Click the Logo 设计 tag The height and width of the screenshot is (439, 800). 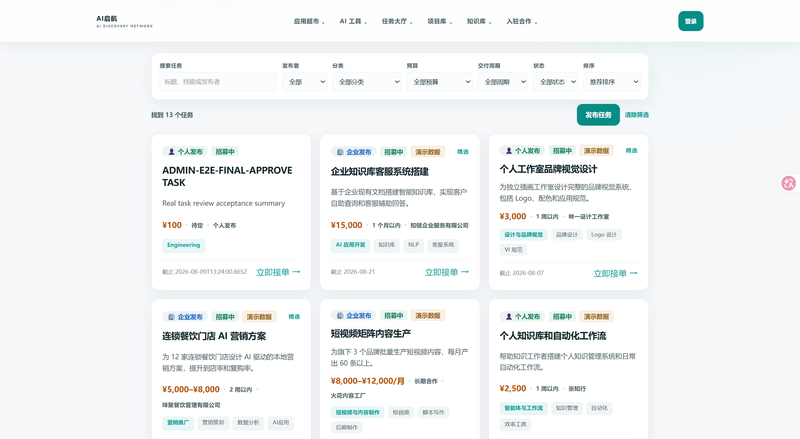coord(604,235)
